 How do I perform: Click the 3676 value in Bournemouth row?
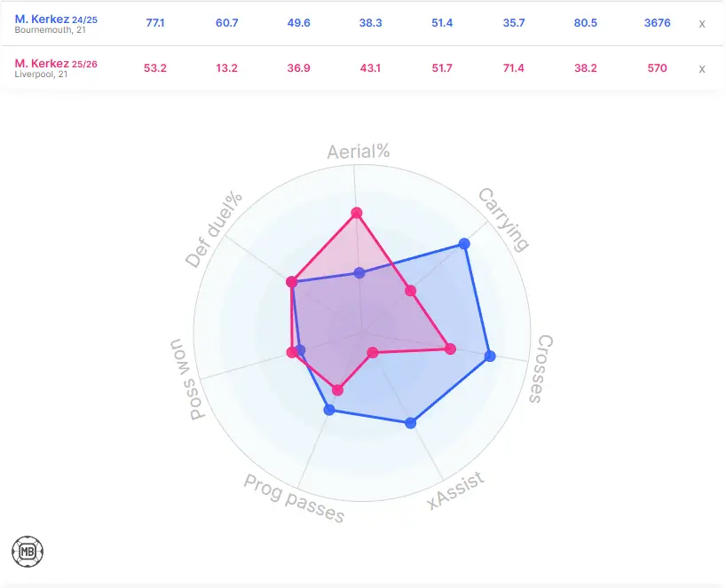coord(657,23)
